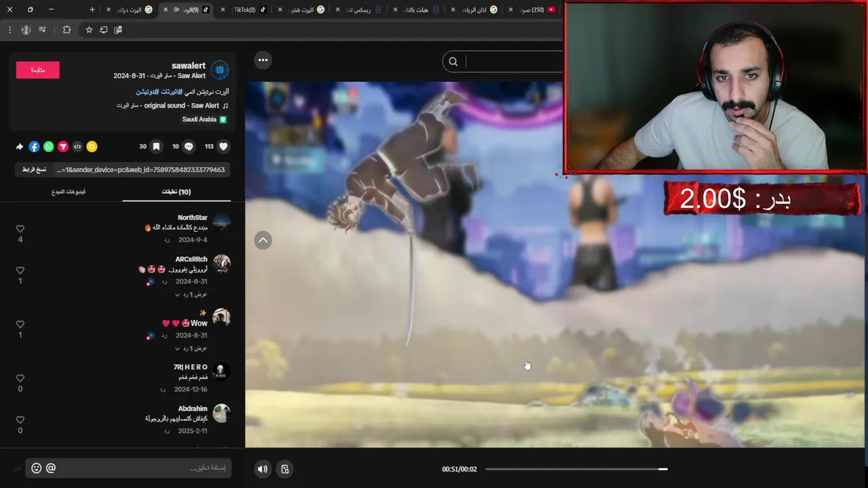
Task: Open media control playlist icon in toolbar
Action: 43,30
